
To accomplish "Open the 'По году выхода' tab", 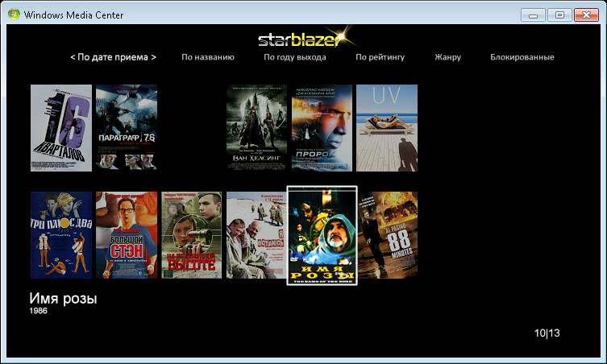I will (x=294, y=57).
